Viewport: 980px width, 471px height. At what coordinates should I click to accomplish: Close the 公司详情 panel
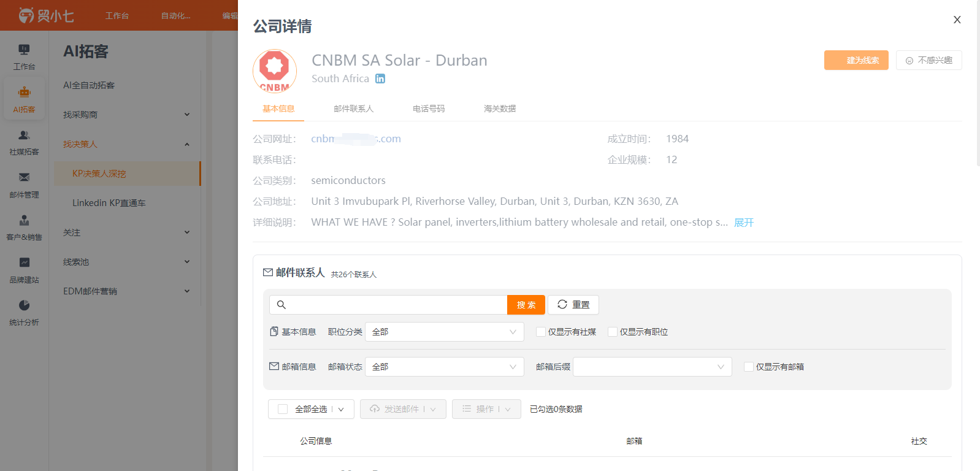coord(957,20)
